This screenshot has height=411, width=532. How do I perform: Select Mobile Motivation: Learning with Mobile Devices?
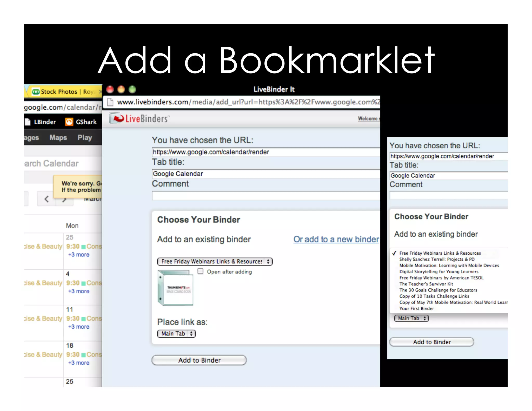[449, 266]
